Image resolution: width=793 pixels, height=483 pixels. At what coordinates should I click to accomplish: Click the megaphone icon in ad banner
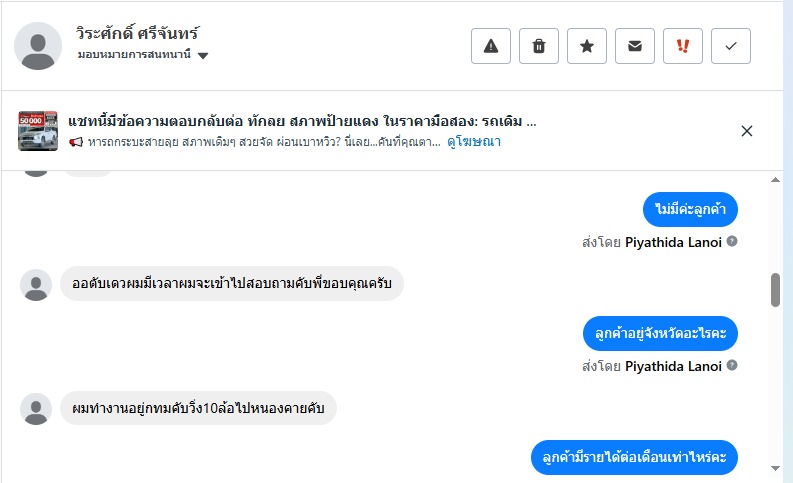[75, 142]
